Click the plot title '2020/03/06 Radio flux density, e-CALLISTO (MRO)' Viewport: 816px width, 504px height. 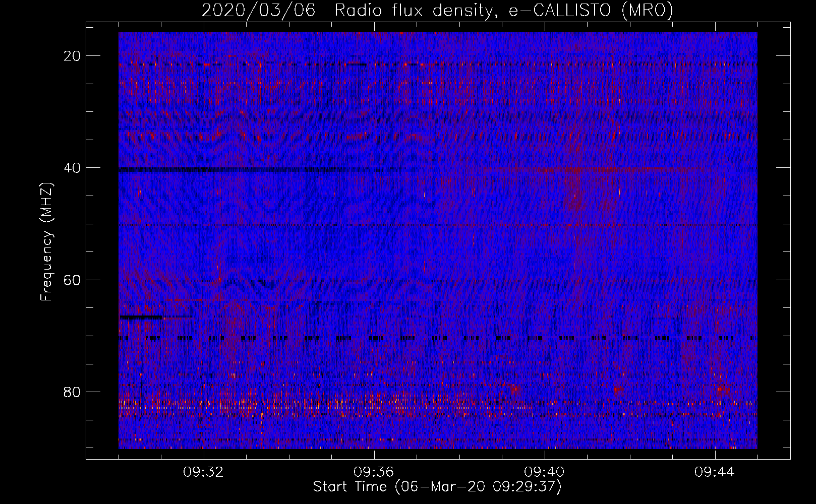coord(437,11)
